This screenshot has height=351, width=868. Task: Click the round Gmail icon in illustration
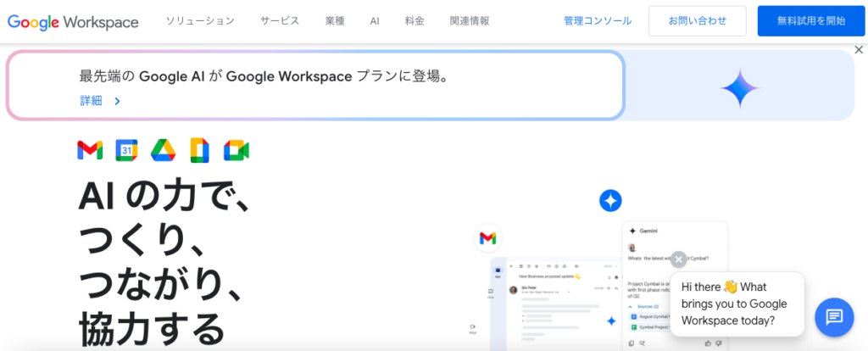(487, 238)
